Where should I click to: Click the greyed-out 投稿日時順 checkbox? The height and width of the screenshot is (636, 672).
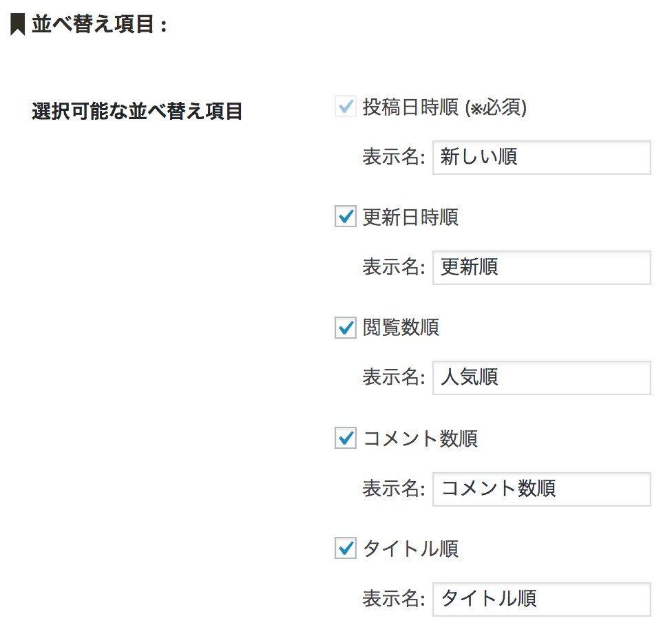pos(345,107)
